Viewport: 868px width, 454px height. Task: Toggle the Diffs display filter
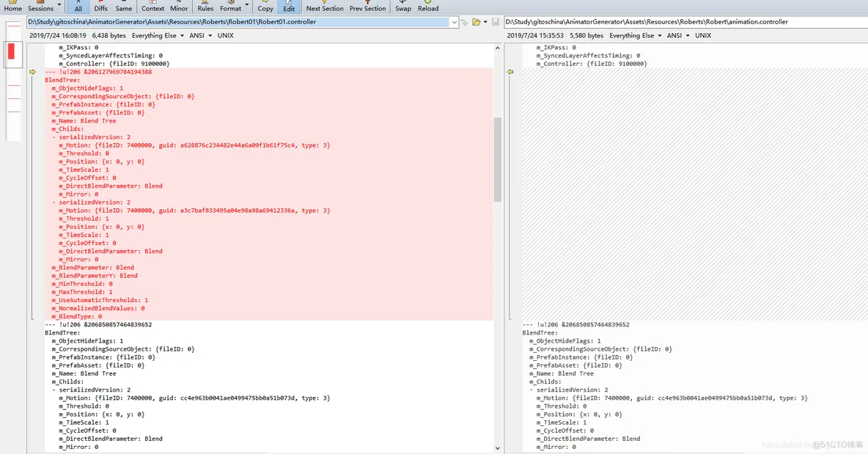pos(100,7)
